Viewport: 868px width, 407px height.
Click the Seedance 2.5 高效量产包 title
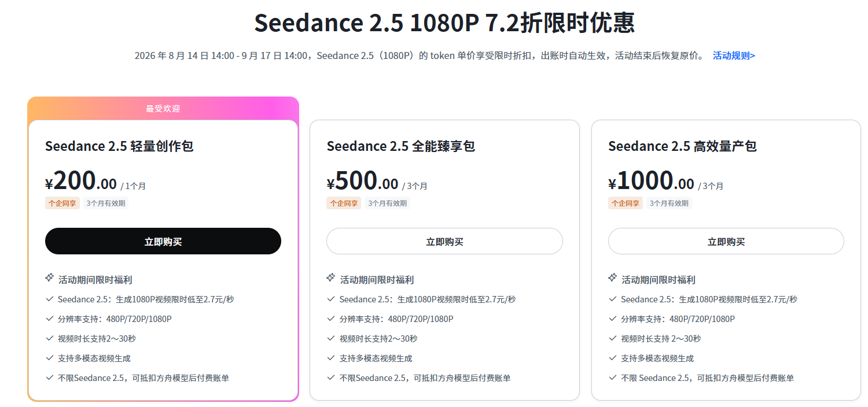[x=682, y=146]
